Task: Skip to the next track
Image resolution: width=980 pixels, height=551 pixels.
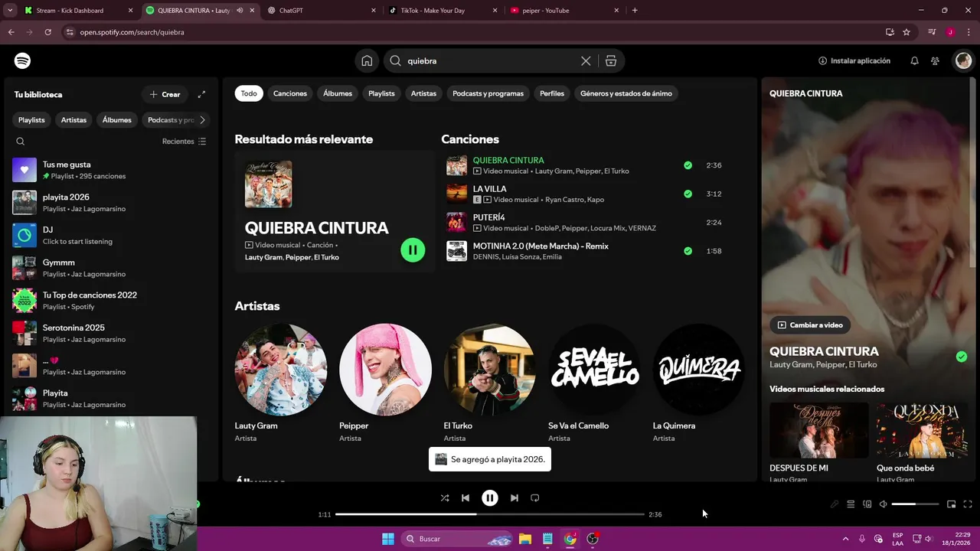Action: (514, 497)
